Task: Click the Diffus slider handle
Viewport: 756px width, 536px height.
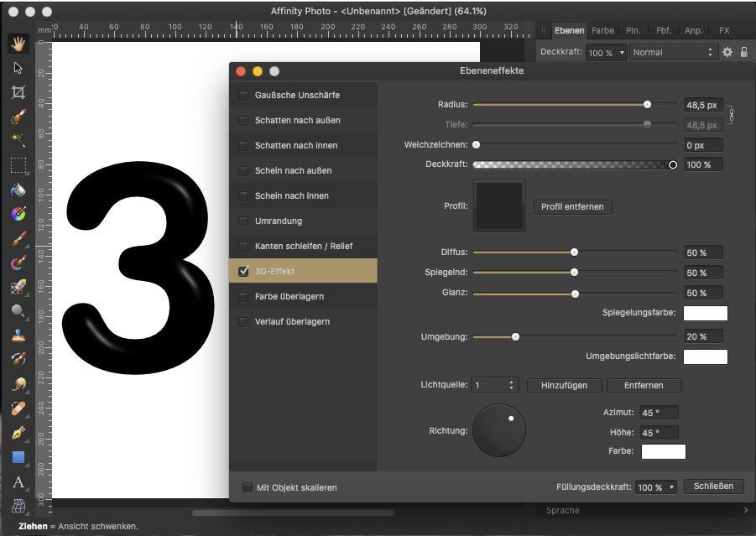Action: pyautogui.click(x=574, y=252)
